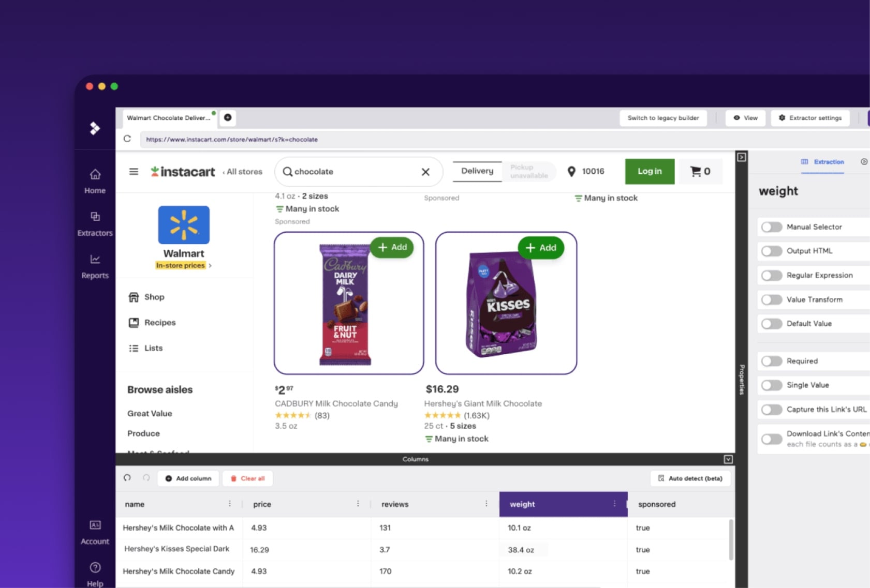Switch to the Extraction tab
The width and height of the screenshot is (870, 588).
822,162
